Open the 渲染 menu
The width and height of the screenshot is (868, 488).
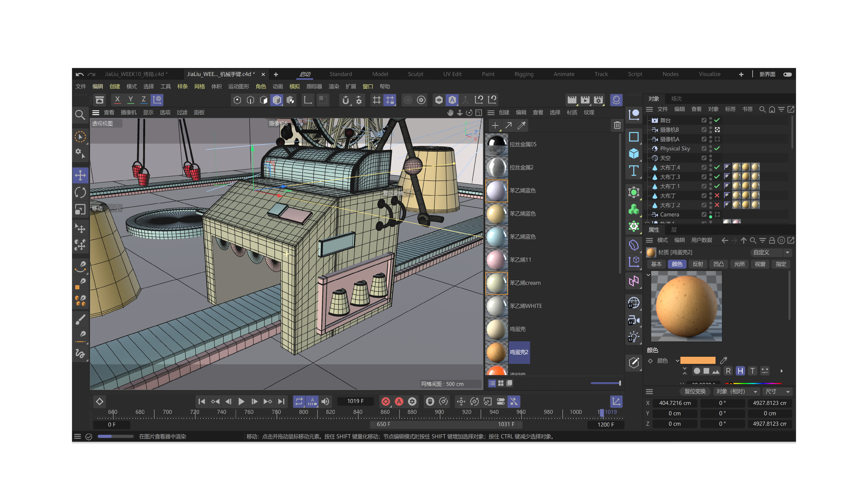334,87
